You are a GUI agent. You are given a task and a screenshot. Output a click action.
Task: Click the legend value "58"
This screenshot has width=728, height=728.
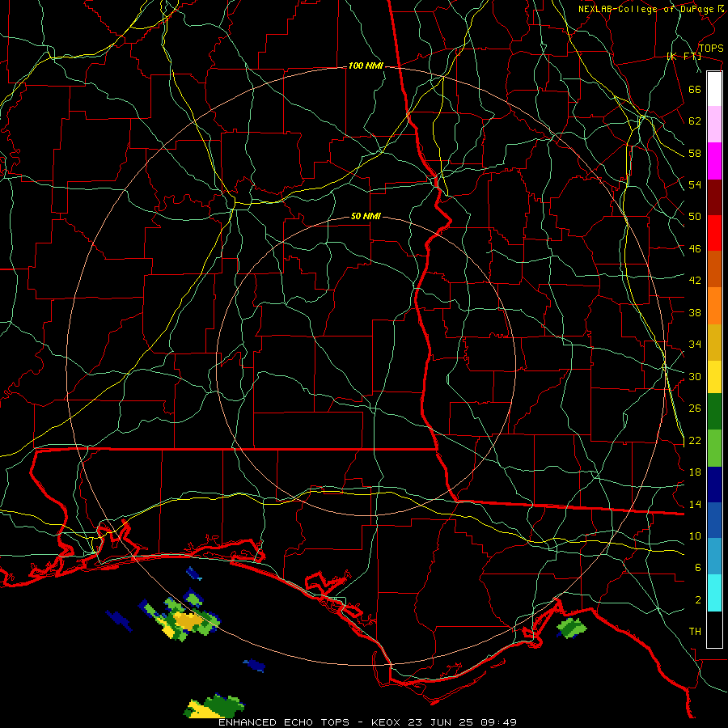click(x=695, y=153)
